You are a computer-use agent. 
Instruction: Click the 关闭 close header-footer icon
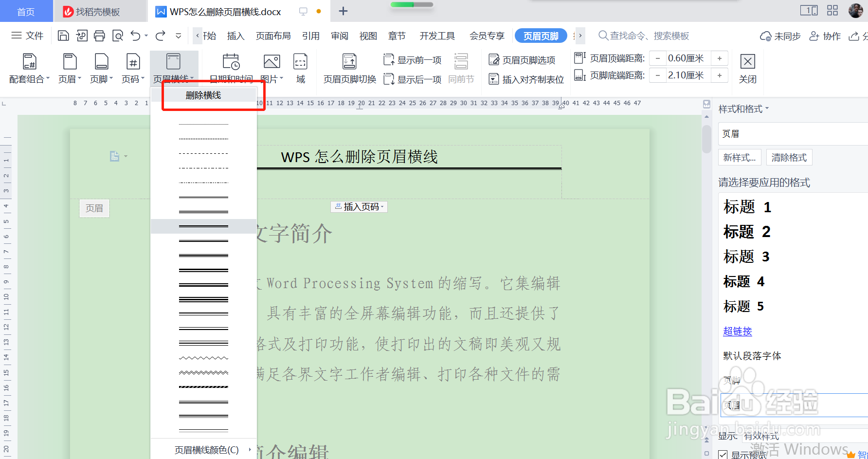748,62
